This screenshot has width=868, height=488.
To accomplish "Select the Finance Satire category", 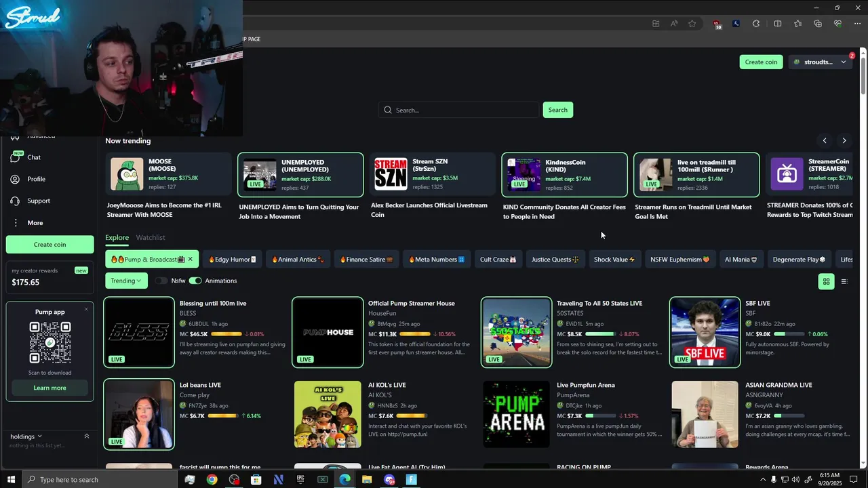I will (x=366, y=259).
